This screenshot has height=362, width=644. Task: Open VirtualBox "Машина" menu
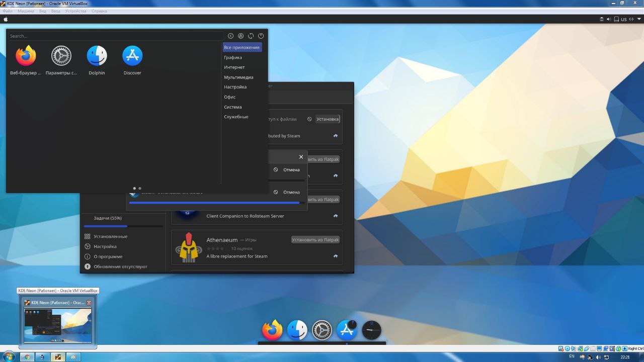tap(26, 11)
